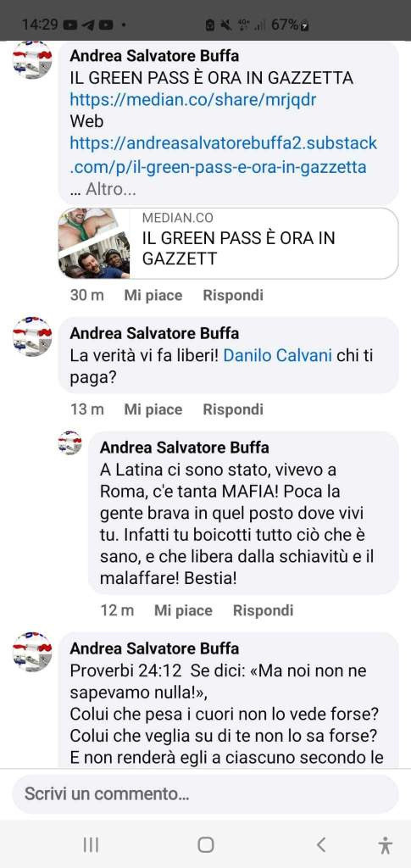Open small avatar on the Latina reply

[x=69, y=442]
